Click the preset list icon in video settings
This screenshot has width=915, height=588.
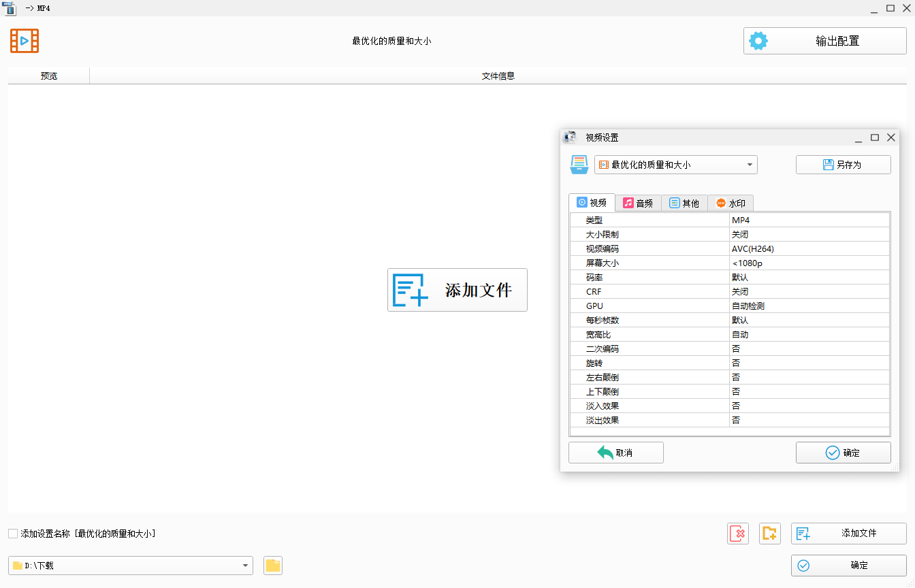tap(579, 165)
